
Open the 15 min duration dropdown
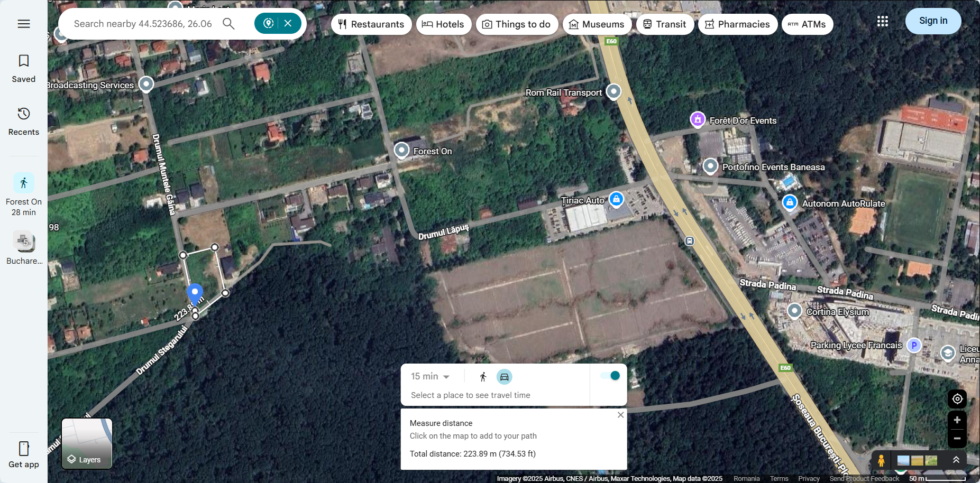click(x=431, y=376)
